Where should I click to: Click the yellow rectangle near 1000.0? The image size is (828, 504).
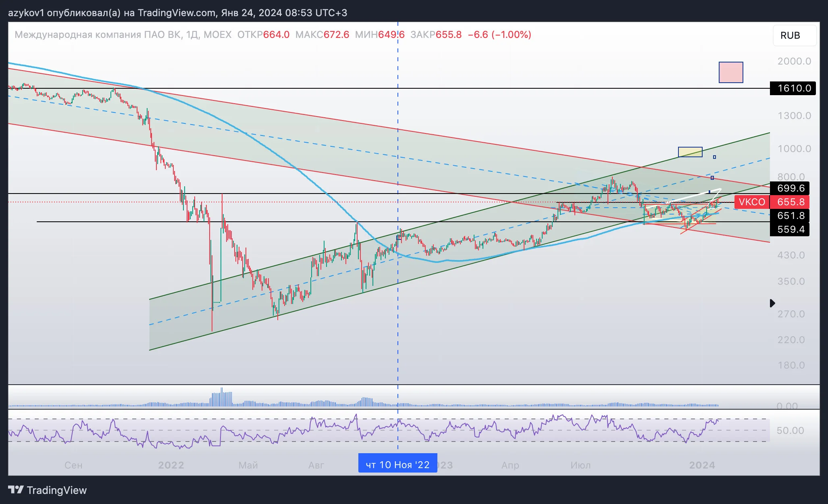(x=690, y=152)
